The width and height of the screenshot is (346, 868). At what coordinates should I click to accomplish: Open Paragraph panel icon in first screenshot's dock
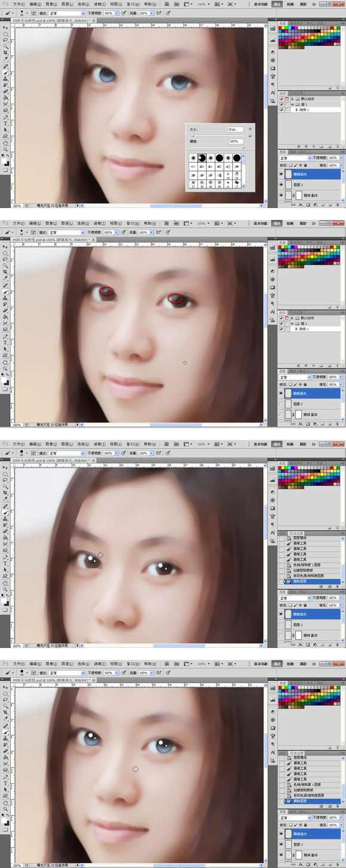[273, 85]
